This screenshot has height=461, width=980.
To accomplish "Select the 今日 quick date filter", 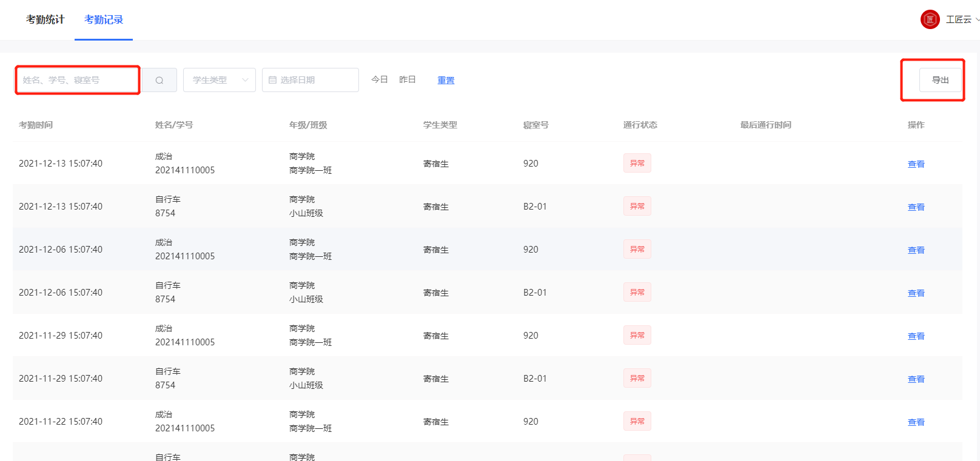I will click(380, 79).
